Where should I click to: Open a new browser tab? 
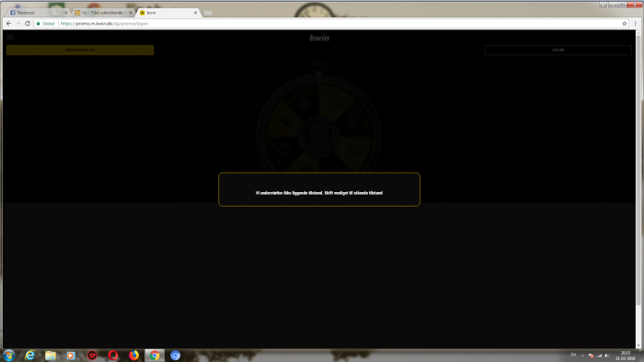click(x=208, y=13)
